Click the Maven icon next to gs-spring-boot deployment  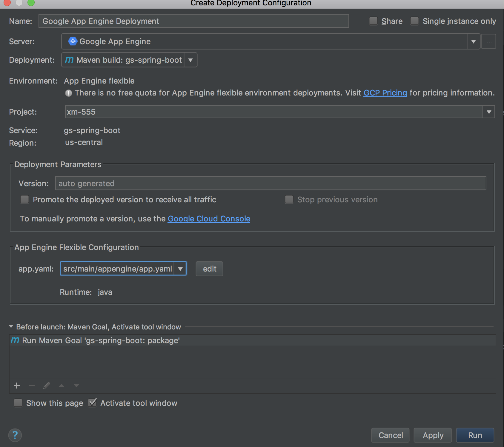69,60
